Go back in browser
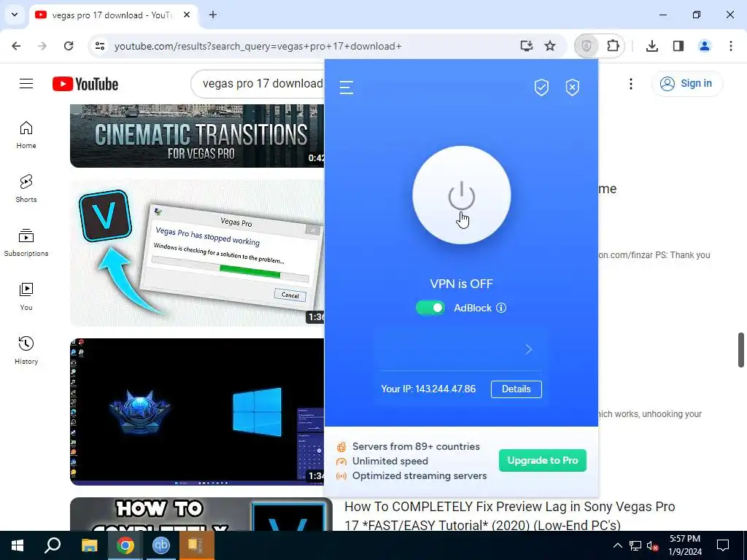Viewport: 747px width, 560px height. [x=16, y=46]
